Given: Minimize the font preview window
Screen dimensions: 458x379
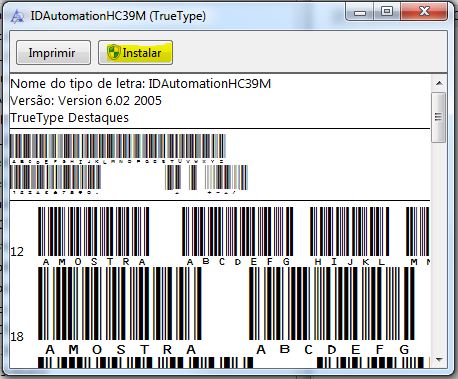Looking at the screenshot, I should click(x=360, y=12).
